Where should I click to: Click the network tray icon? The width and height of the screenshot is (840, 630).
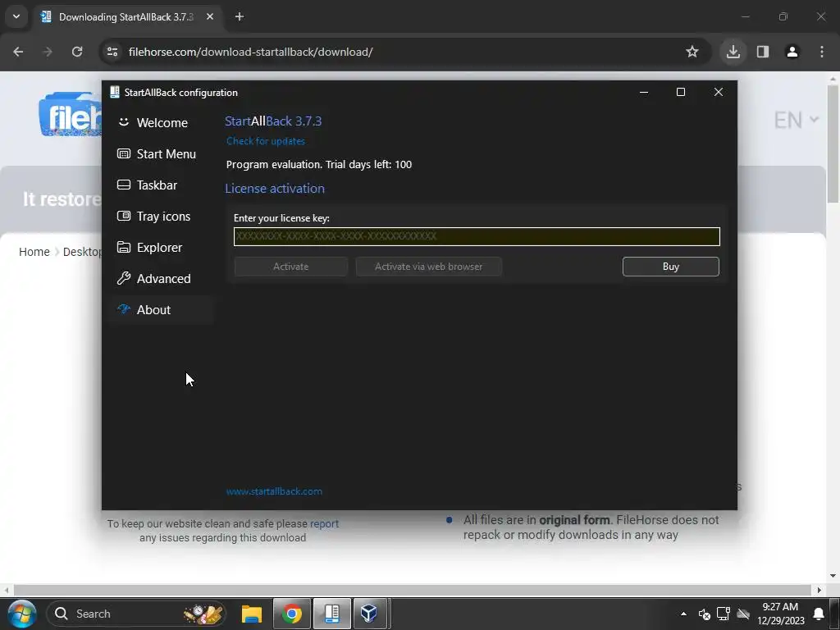click(x=724, y=614)
